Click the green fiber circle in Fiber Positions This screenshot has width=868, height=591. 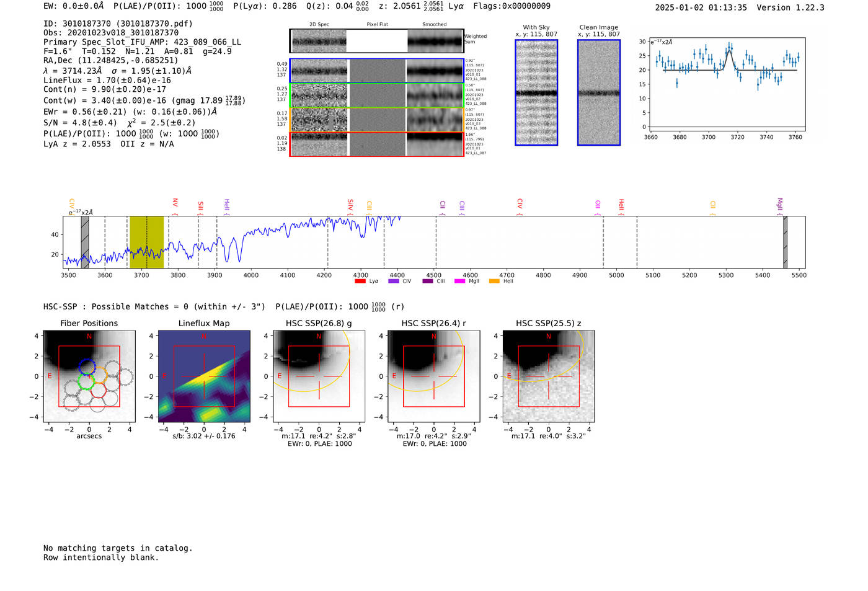click(86, 381)
